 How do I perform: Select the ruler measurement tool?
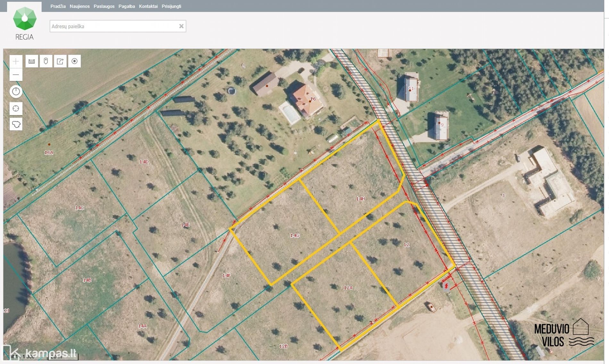click(32, 61)
